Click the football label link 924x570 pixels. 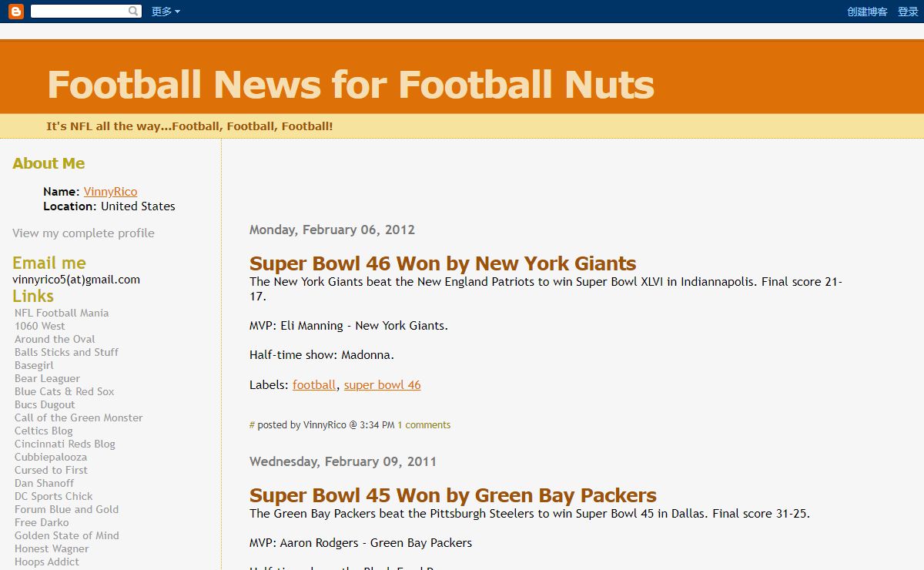point(314,385)
